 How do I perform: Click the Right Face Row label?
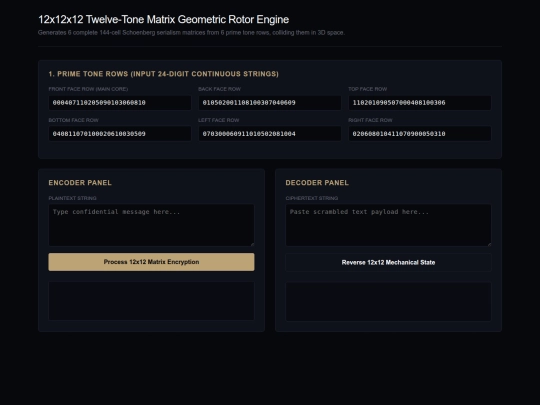point(370,120)
